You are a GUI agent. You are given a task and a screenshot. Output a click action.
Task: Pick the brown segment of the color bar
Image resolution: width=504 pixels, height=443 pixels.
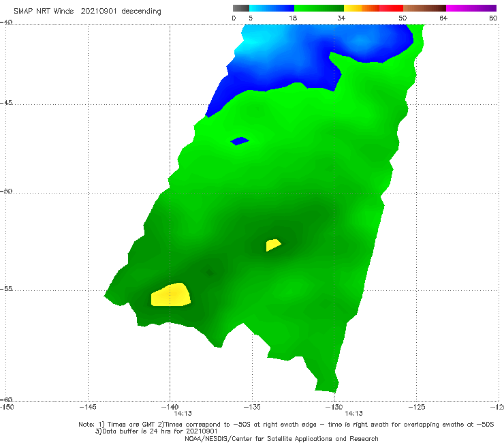point(424,8)
